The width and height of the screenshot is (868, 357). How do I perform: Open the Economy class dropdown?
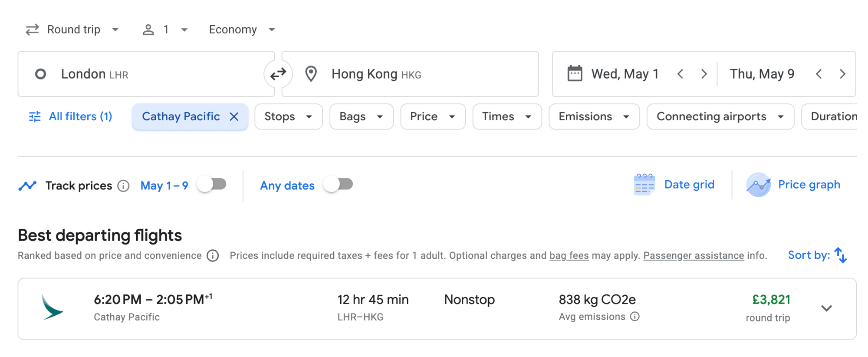[242, 30]
